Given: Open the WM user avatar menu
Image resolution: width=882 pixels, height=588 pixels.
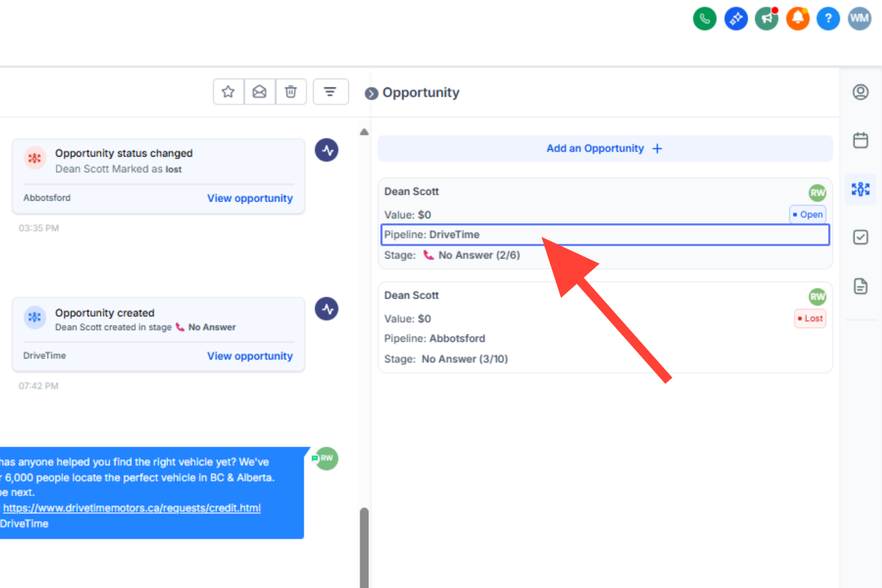Looking at the screenshot, I should (x=859, y=18).
